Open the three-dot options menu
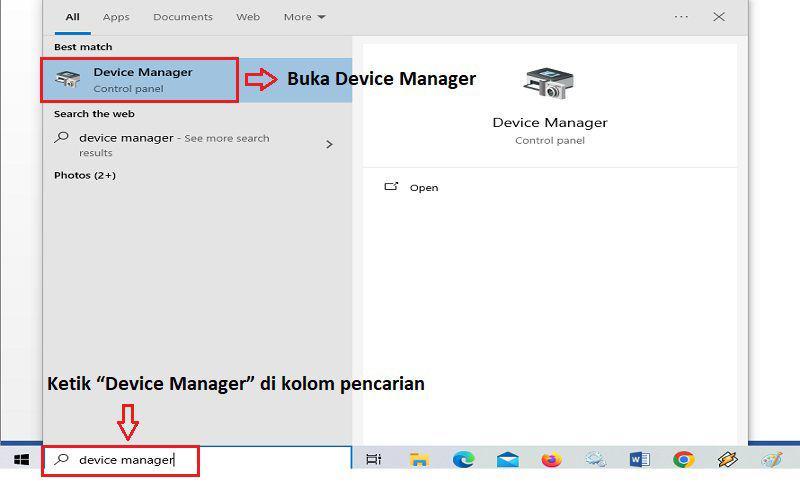 coord(681,17)
